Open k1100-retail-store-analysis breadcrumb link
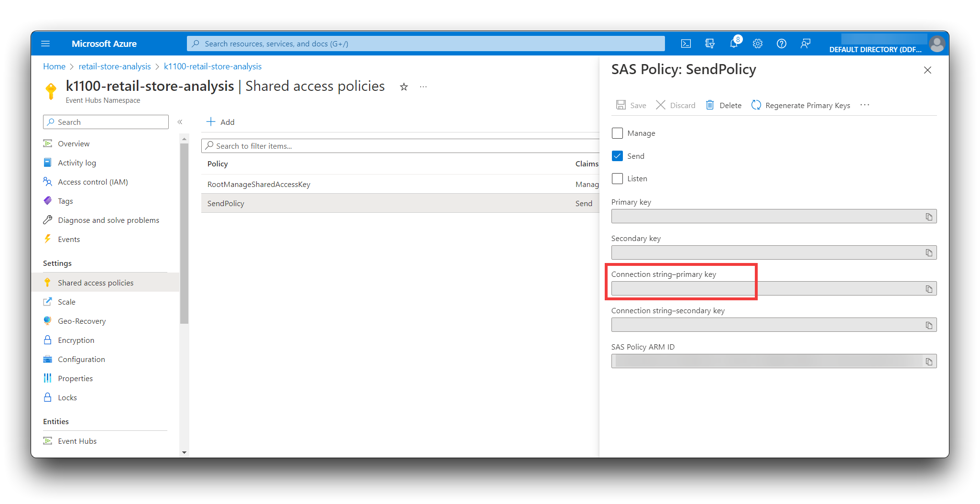This screenshot has height=504, width=980. point(213,66)
